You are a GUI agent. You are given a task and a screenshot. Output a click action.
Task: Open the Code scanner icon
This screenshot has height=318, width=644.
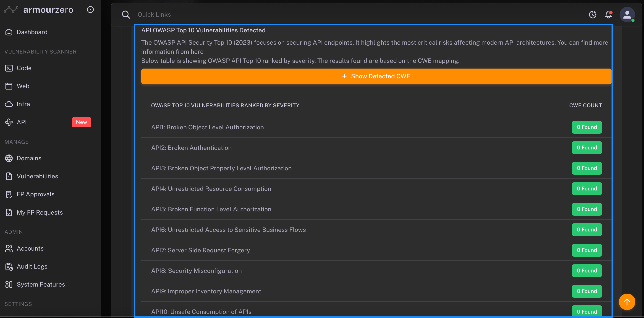click(9, 68)
